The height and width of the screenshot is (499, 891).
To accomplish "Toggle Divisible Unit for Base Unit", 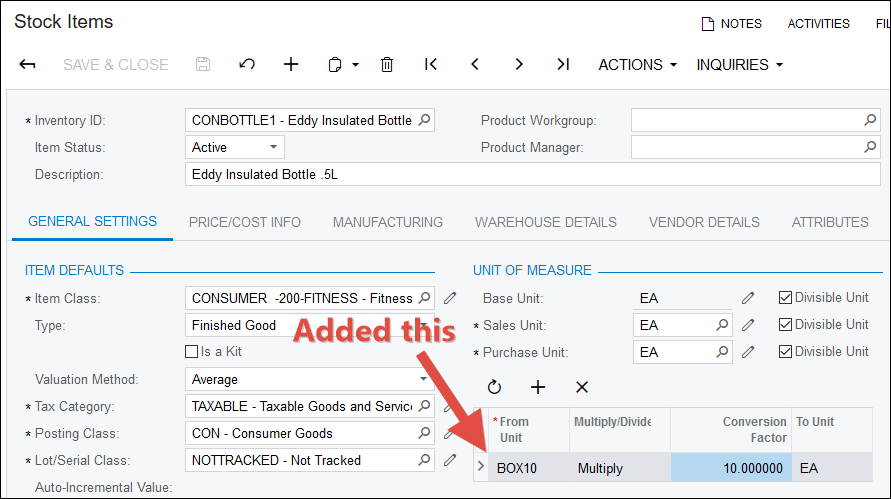I will (x=785, y=298).
